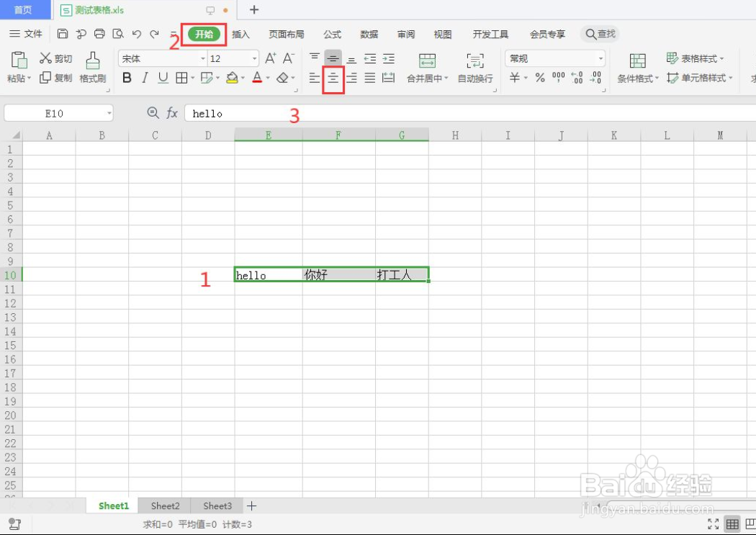The width and height of the screenshot is (756, 535).
Task: Click the 合并居中 merge and center icon
Action: click(x=426, y=68)
